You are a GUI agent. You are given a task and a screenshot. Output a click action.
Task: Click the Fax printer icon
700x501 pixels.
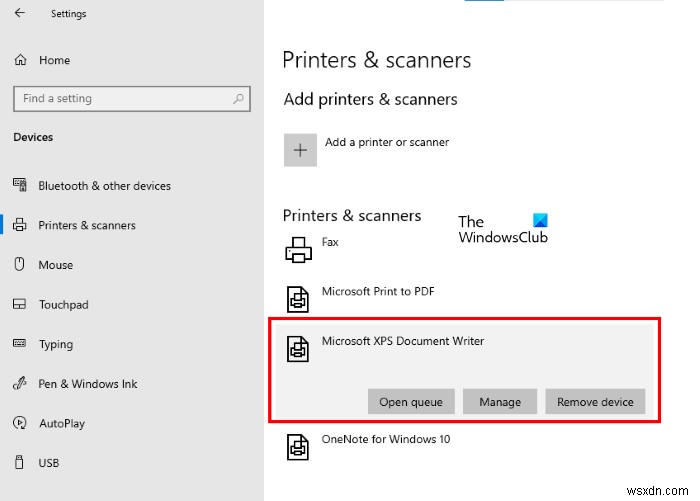(299, 250)
